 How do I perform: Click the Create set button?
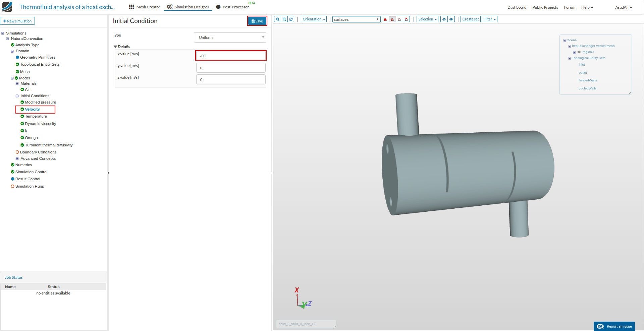[x=471, y=19]
